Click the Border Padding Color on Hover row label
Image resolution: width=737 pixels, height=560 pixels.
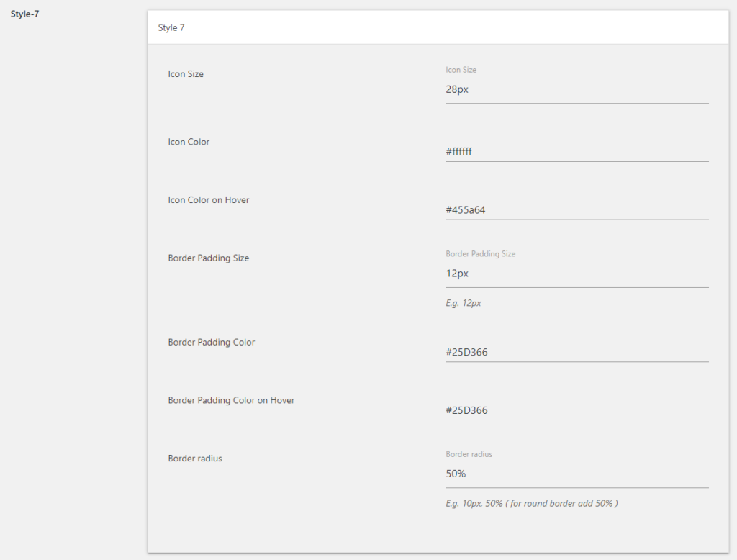pyautogui.click(x=231, y=400)
